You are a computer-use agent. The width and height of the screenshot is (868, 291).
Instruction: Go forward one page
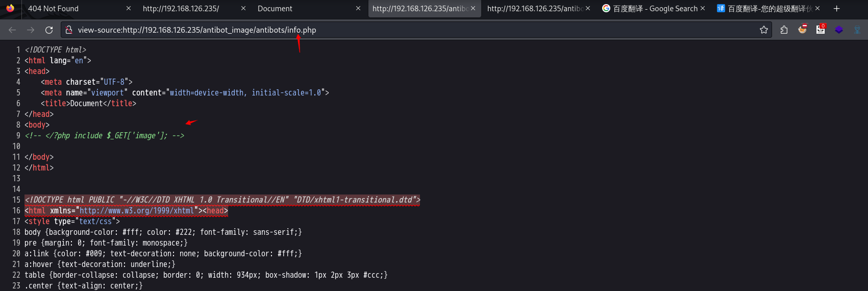pos(31,30)
